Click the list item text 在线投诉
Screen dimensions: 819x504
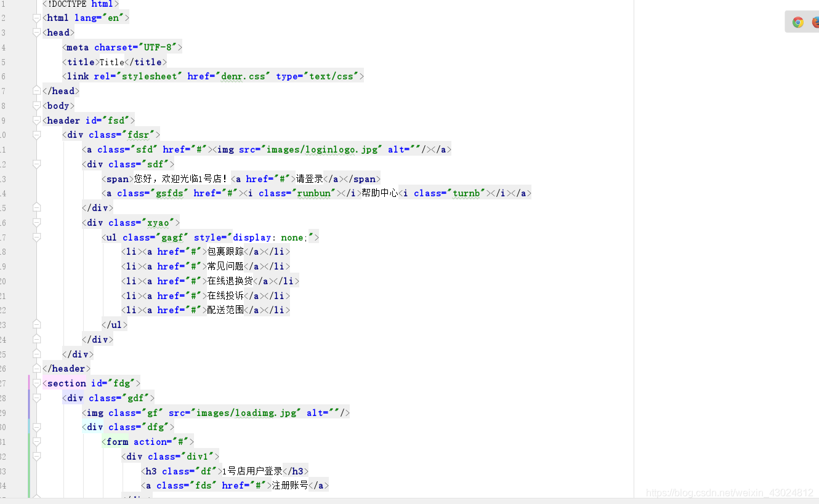tap(225, 296)
